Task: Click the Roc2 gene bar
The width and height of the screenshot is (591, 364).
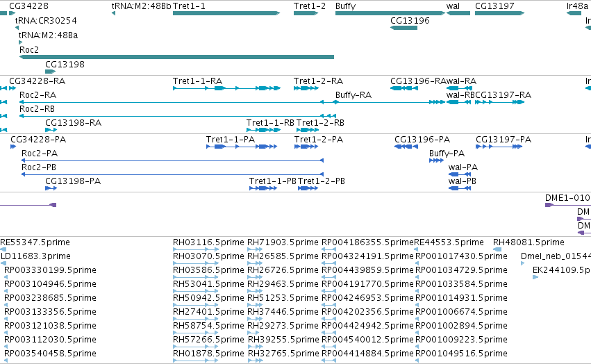Action: click(x=176, y=57)
